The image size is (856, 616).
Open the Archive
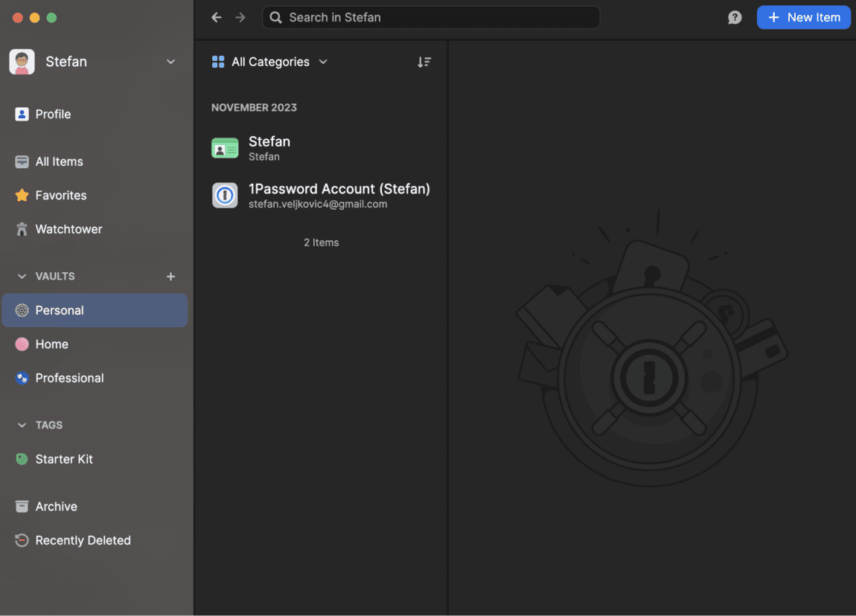tap(95, 507)
